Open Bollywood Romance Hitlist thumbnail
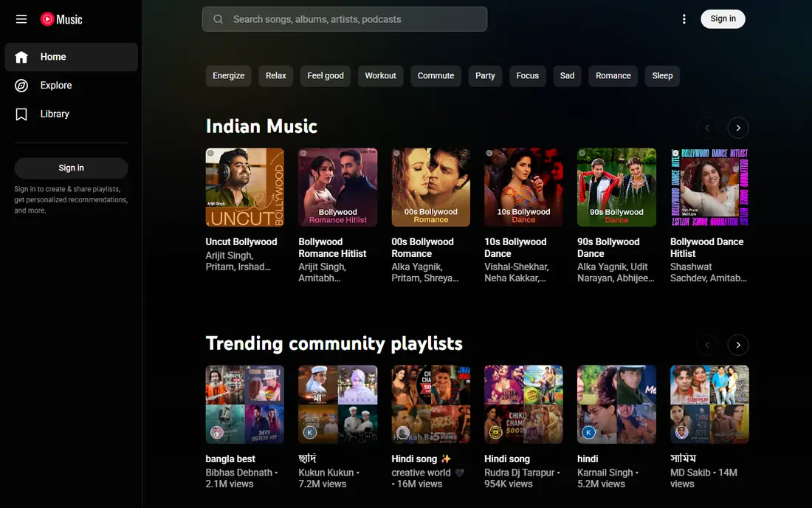The image size is (812, 508). (x=337, y=188)
